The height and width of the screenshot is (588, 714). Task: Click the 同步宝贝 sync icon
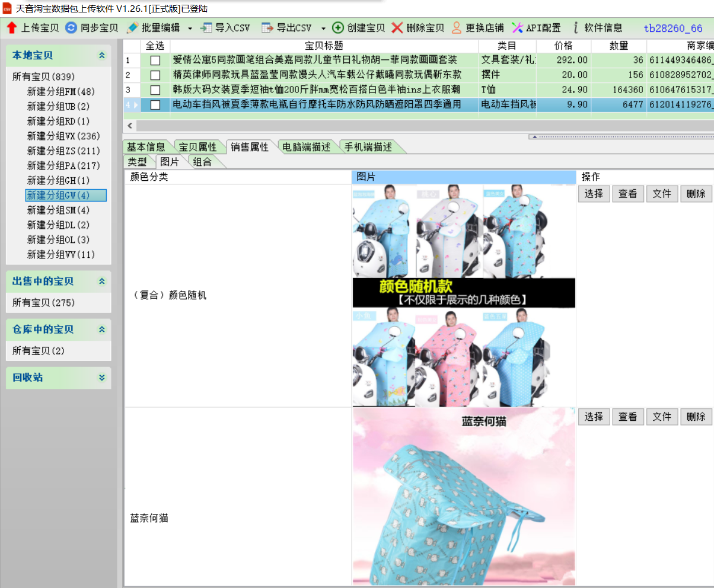click(71, 28)
